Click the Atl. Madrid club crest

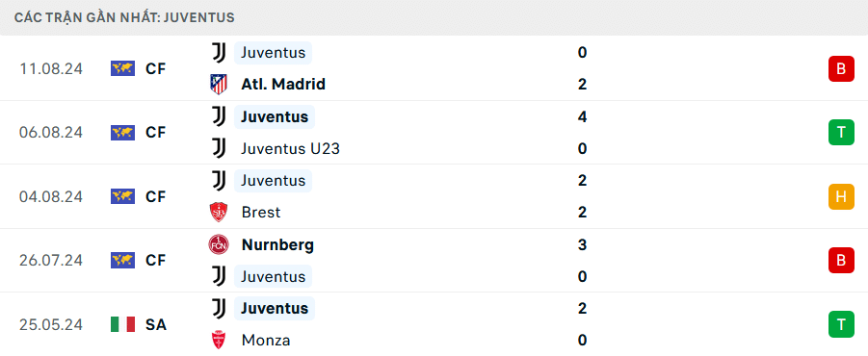click(x=219, y=85)
